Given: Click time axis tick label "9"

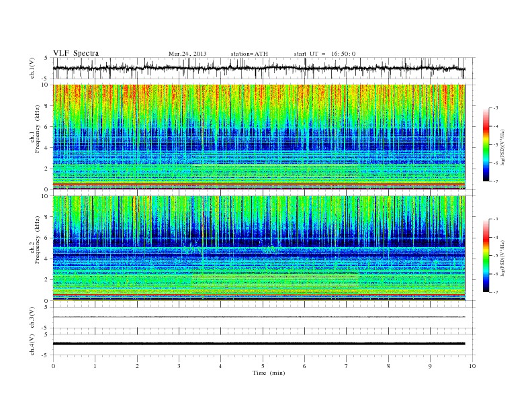Looking at the screenshot, I should [430, 366].
